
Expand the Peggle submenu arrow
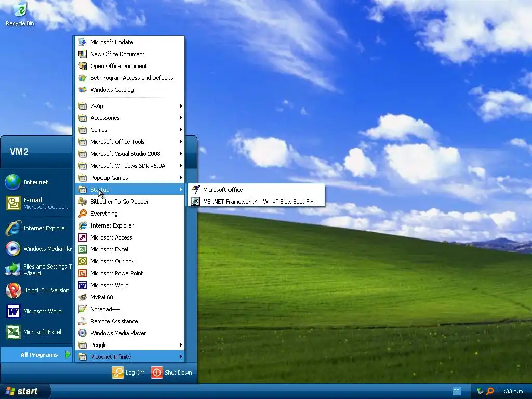[x=181, y=345]
